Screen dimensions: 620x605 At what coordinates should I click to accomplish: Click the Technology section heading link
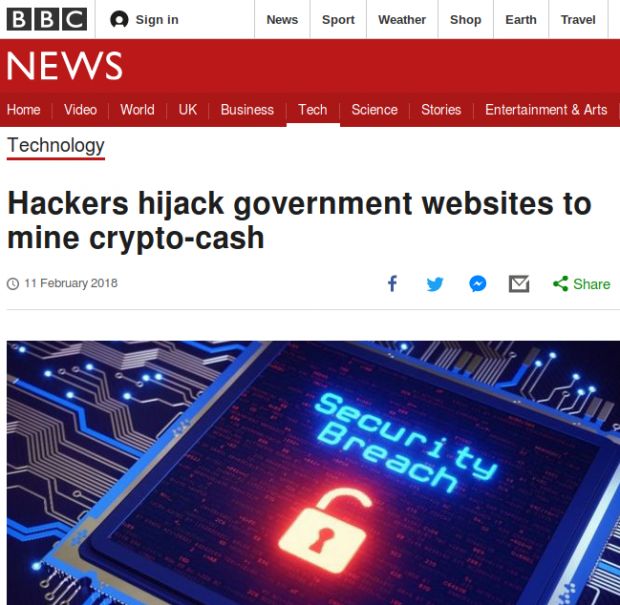[56, 146]
